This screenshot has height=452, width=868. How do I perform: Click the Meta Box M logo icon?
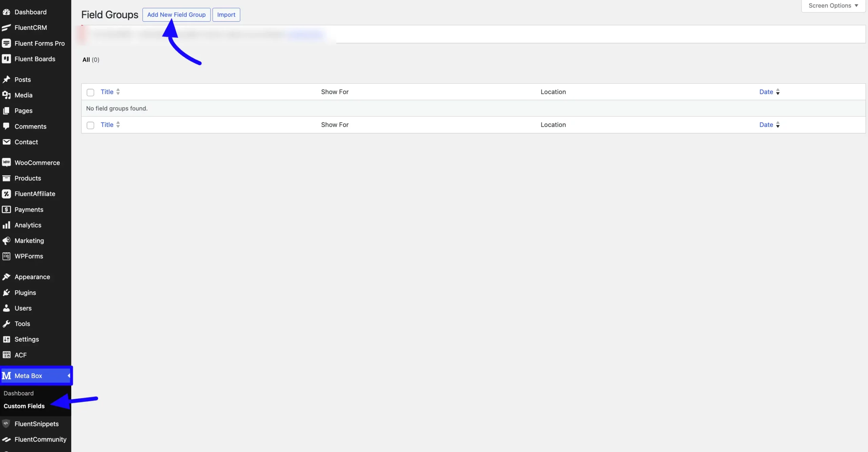6,376
